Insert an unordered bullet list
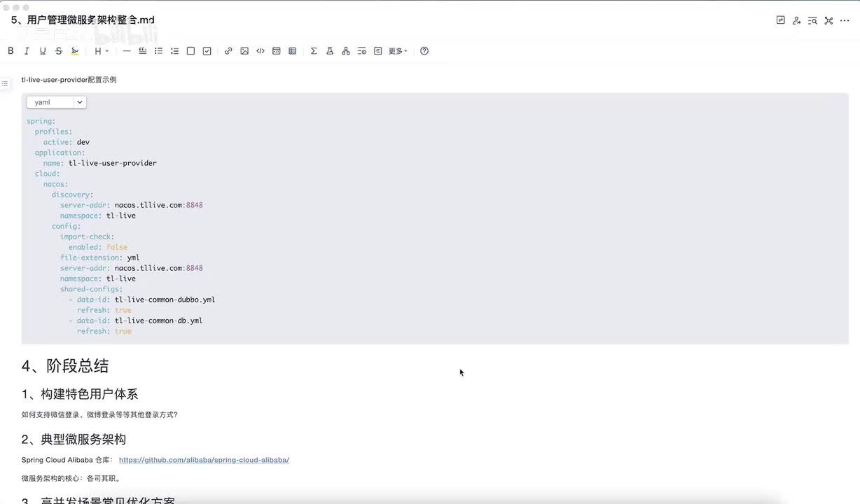Screen dimensions: 860x504 point(159,51)
